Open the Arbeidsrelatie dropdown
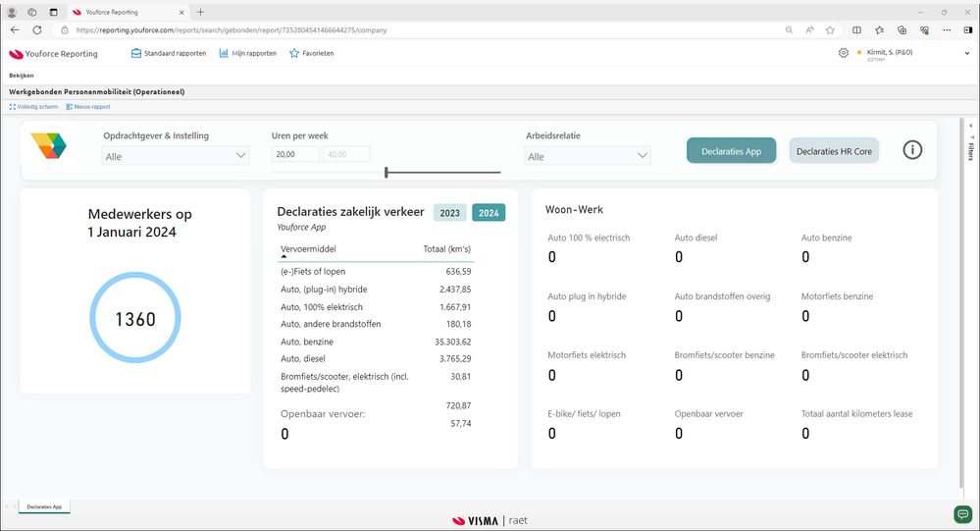 [x=588, y=156]
